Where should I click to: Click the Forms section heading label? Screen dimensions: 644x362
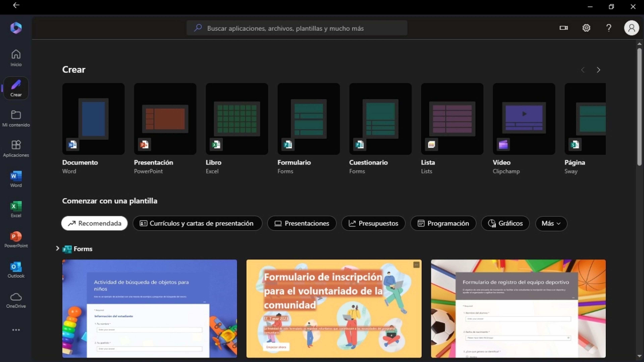coord(83,249)
